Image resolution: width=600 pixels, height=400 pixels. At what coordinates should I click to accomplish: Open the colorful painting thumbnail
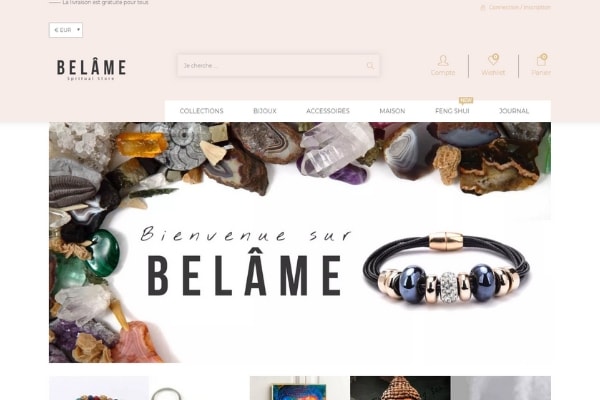coord(300,388)
